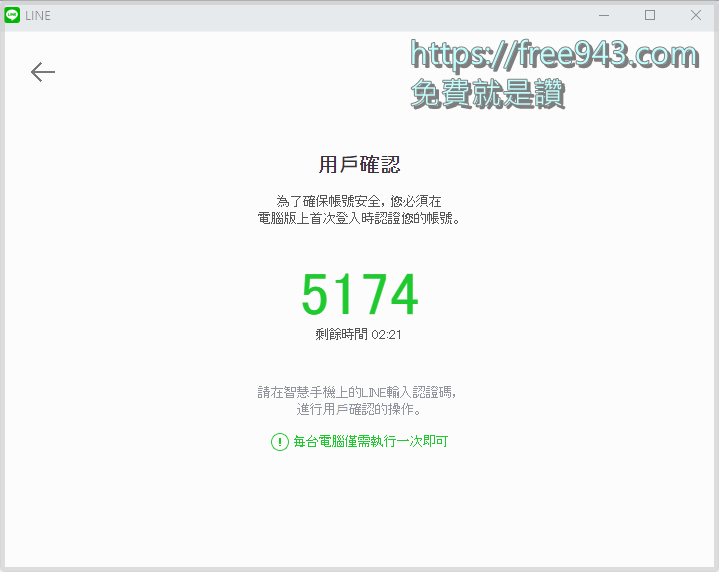Click the text 為了確保帳號安全，您必須在

(x=359, y=201)
